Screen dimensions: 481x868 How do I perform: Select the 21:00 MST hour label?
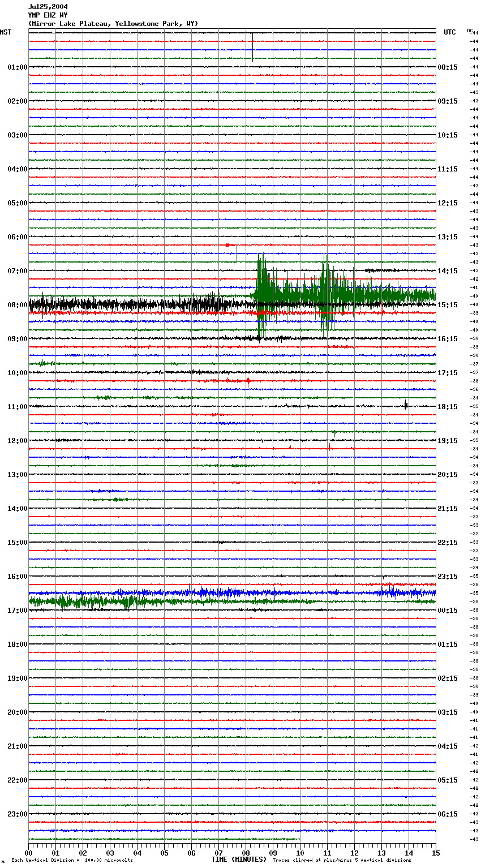point(18,746)
